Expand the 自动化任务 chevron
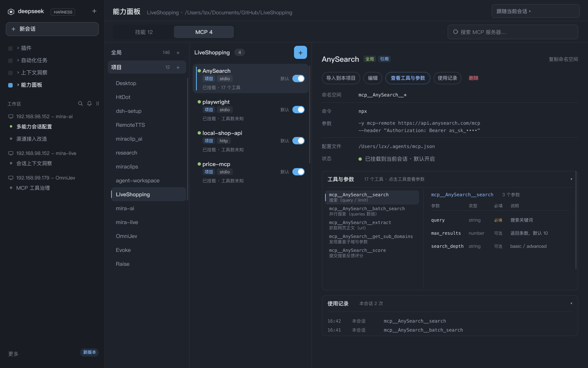 [x=18, y=61]
